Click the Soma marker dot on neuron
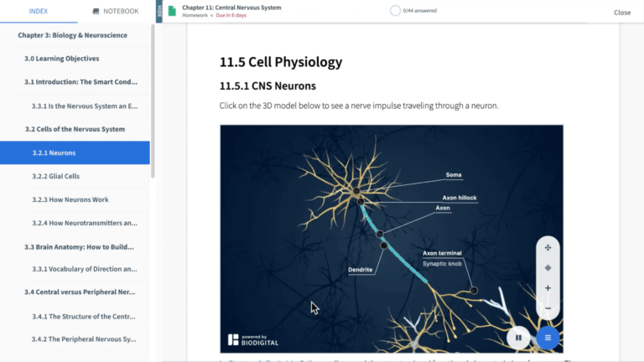 [x=356, y=191]
